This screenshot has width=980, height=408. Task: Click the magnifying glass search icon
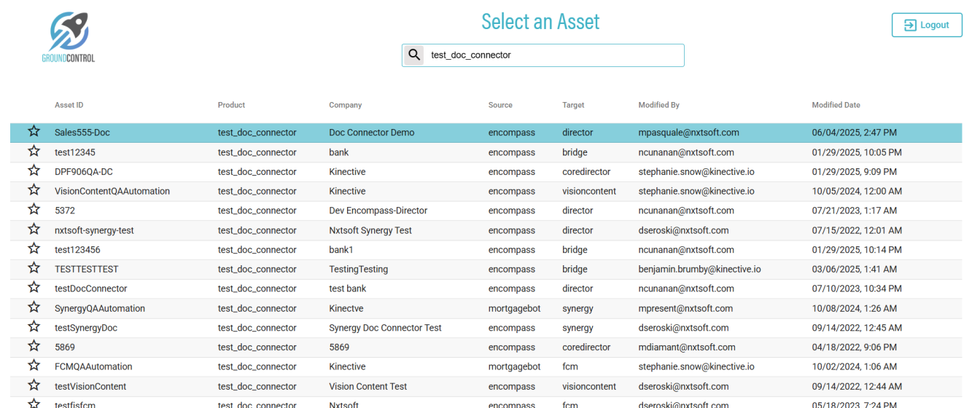tap(414, 55)
